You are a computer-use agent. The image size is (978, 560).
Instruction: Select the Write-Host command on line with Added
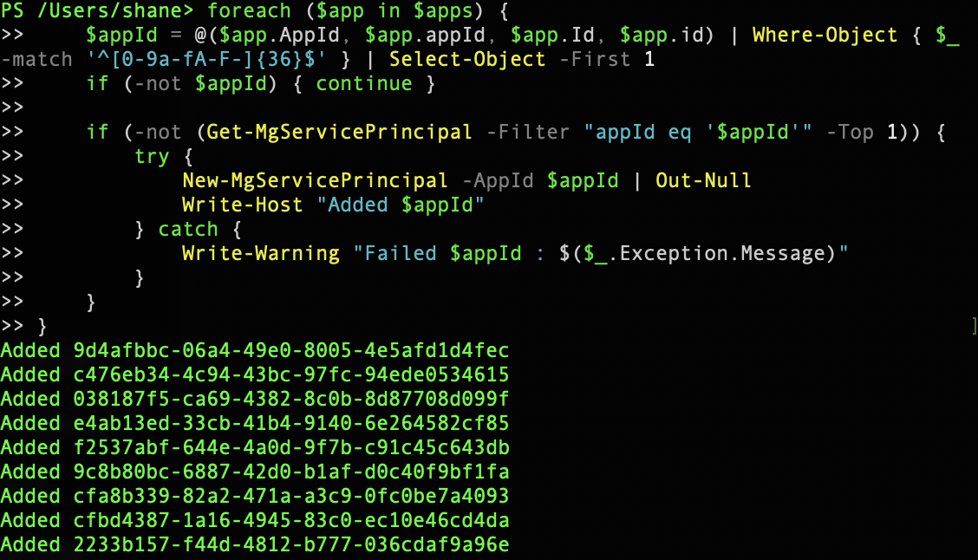(243, 205)
